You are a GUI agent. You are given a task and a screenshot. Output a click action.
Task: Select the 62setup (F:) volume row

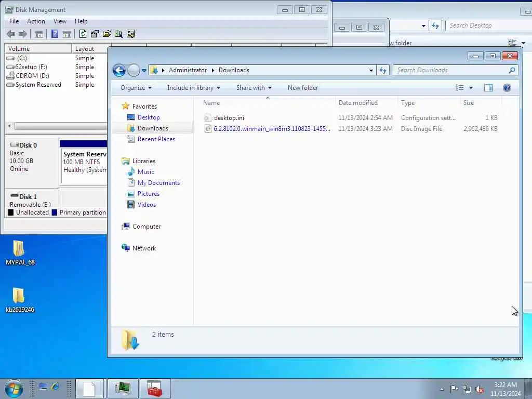tap(56, 67)
